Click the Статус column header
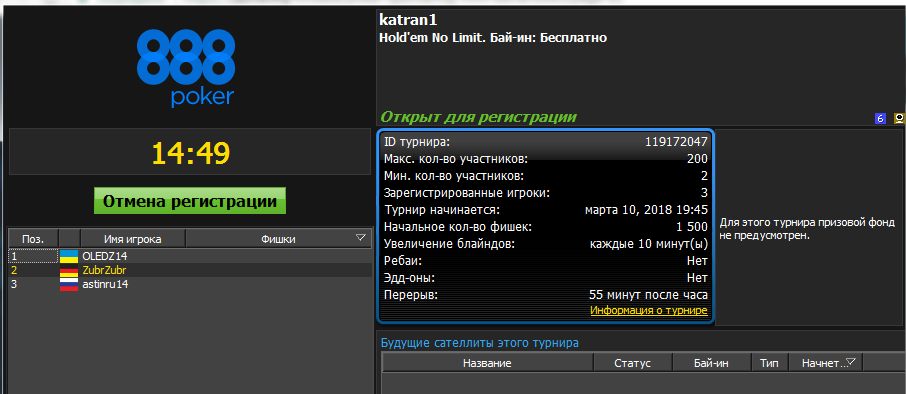906x394 pixels. tap(633, 363)
